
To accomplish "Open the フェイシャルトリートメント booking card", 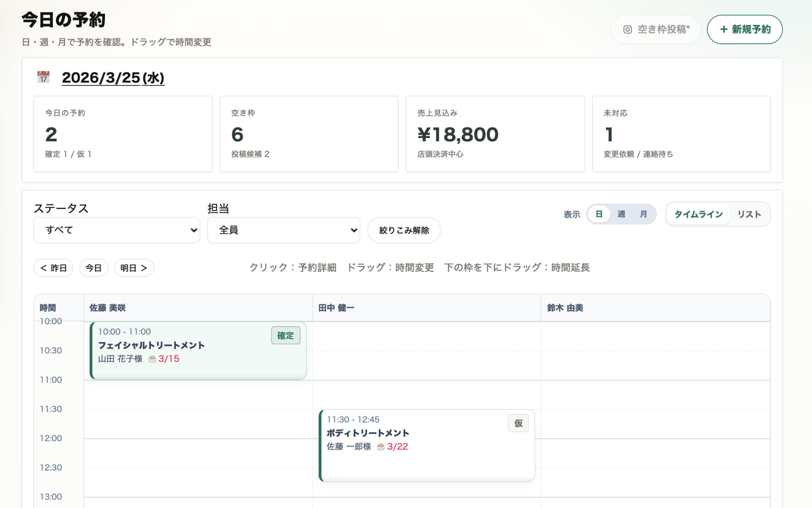I will tap(198, 351).
